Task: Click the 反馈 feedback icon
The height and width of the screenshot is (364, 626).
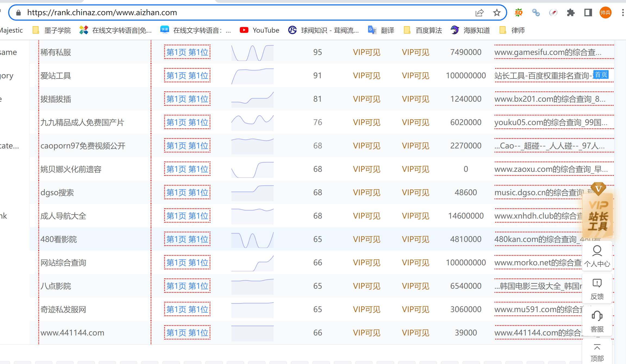Action: pos(597,289)
